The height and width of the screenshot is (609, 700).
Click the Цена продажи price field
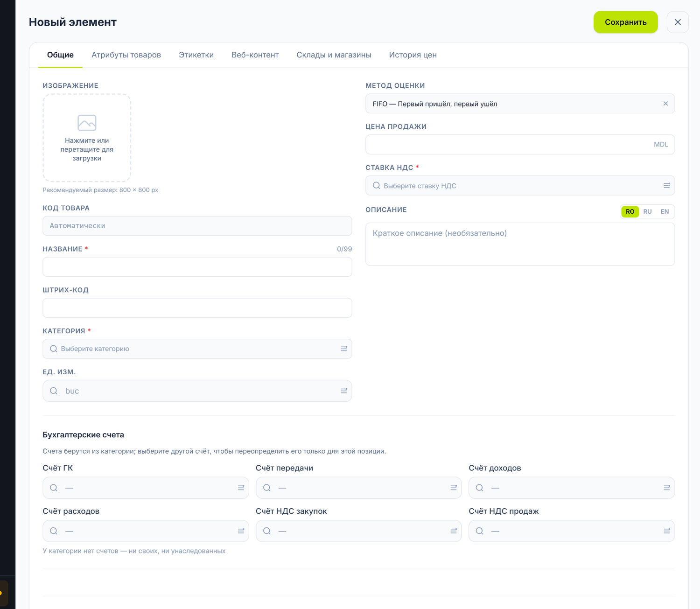[520, 145]
